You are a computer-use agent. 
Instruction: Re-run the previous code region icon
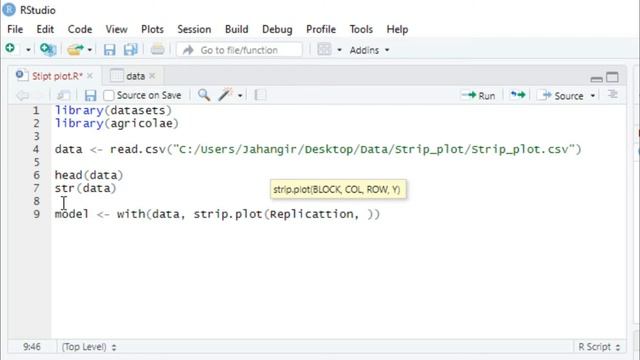(518, 95)
